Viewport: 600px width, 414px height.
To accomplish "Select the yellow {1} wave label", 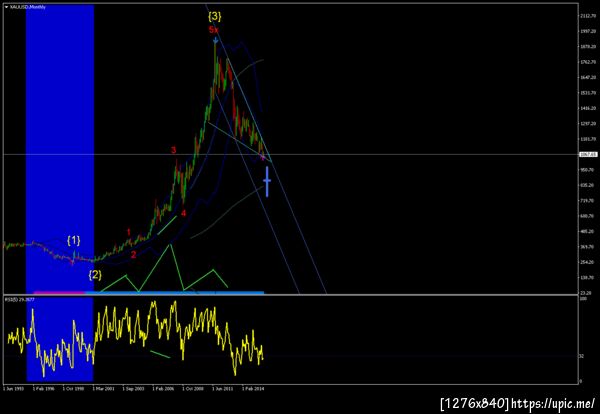I will coord(73,240).
